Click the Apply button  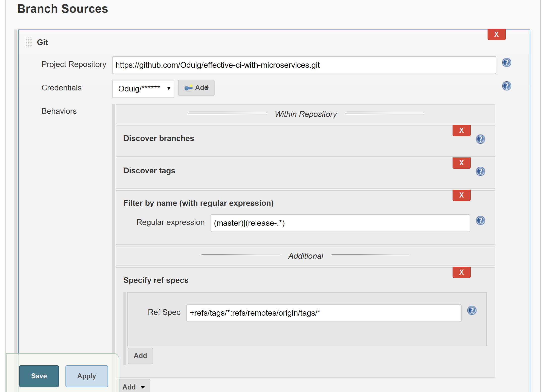[87, 376]
